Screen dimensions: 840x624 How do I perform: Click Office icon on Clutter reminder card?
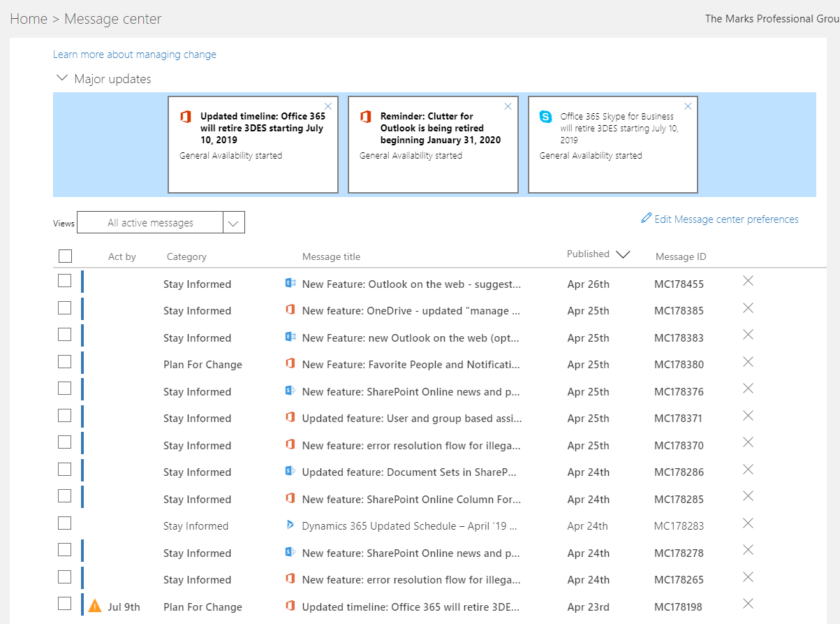(x=366, y=117)
